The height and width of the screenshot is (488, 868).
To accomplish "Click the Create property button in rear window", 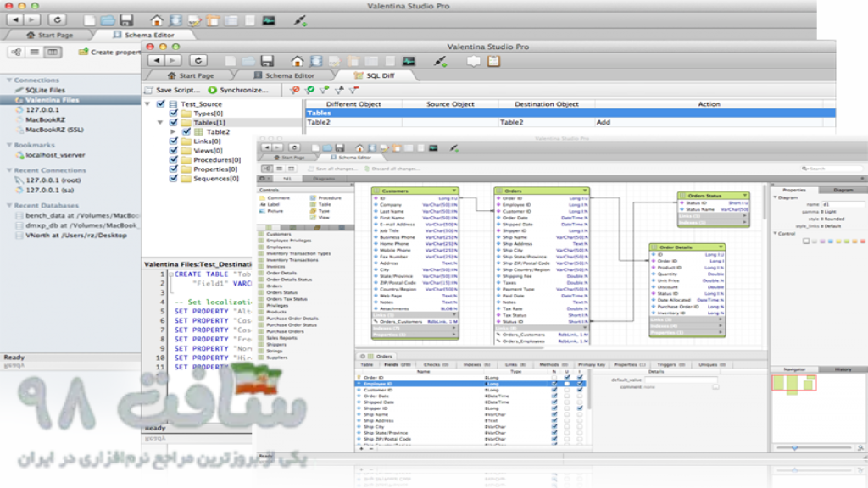I will 110,52.
